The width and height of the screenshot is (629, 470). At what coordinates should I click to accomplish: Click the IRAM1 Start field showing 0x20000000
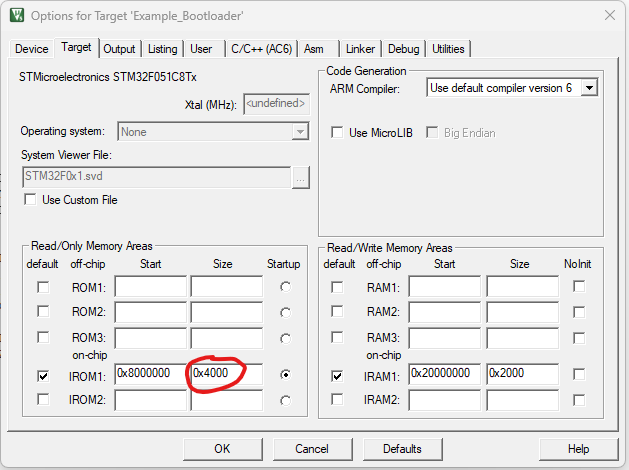coord(444,374)
